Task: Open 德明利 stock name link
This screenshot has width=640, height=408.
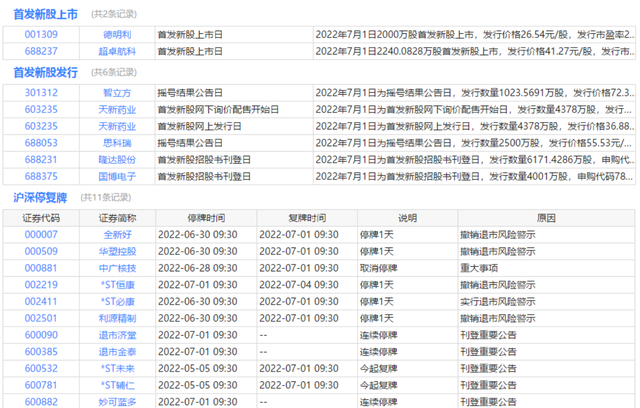Action: coord(117,35)
